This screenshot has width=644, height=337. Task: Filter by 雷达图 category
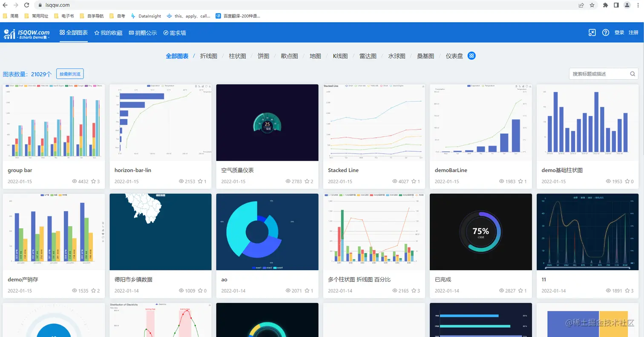[368, 56]
